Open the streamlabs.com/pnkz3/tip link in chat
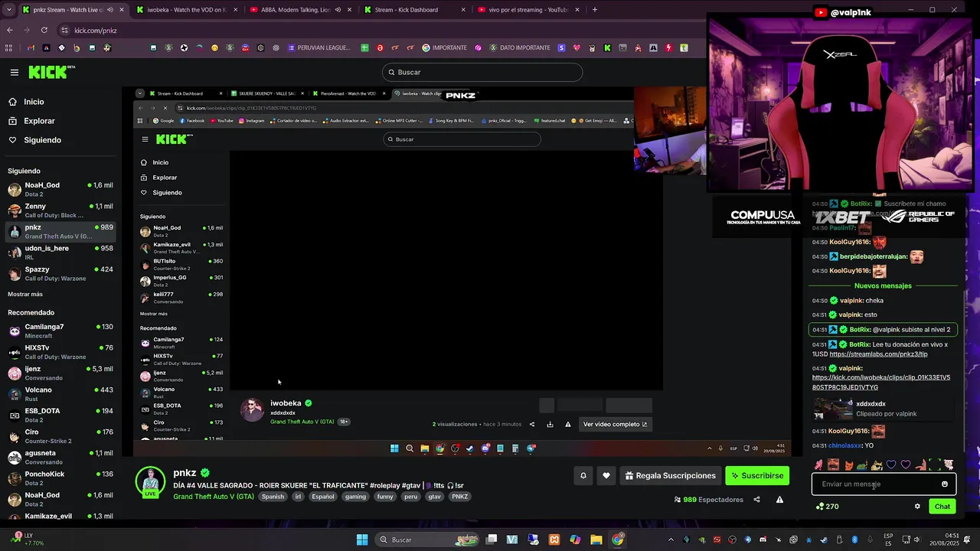980x551 pixels. pos(878,354)
